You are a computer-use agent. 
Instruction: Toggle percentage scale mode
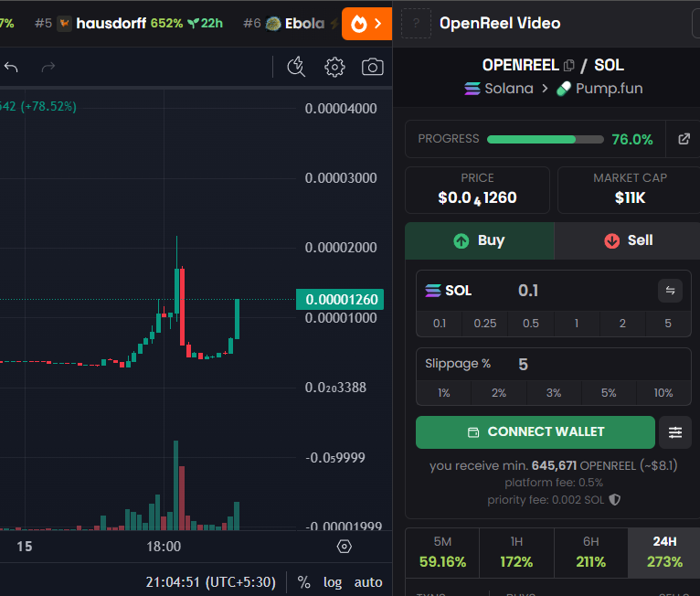point(303,582)
